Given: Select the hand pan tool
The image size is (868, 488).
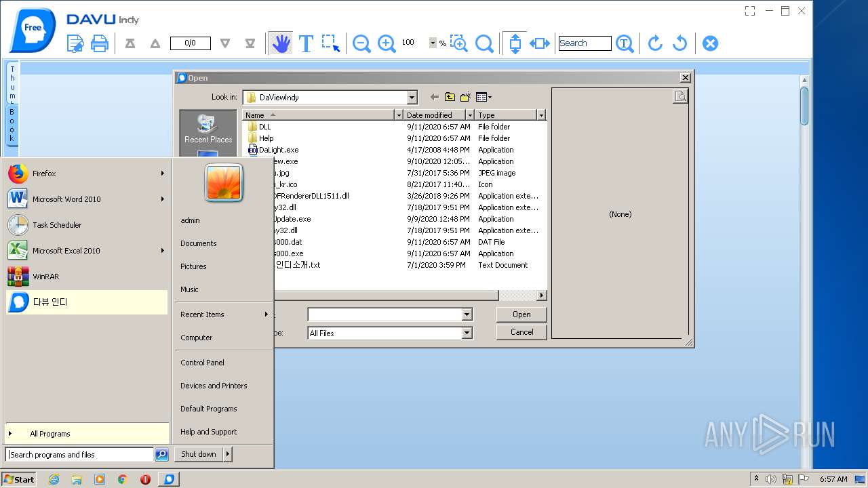Looking at the screenshot, I should click(x=281, y=43).
